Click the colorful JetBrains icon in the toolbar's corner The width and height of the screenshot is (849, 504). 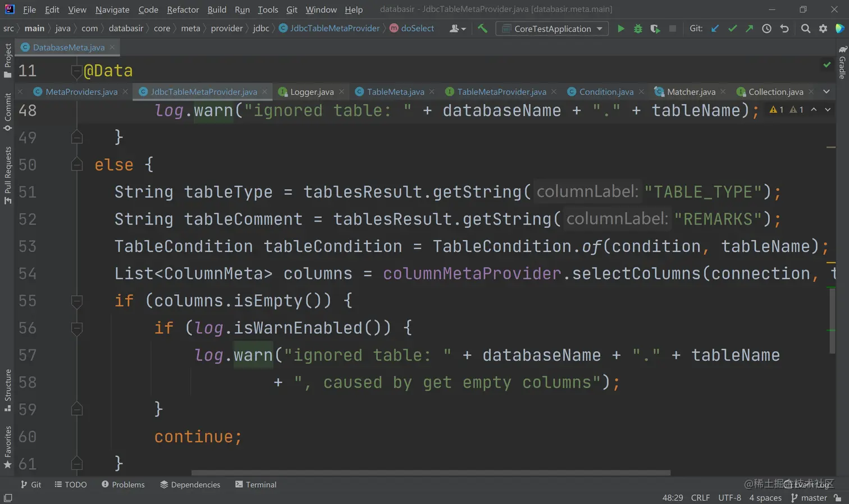tap(840, 29)
